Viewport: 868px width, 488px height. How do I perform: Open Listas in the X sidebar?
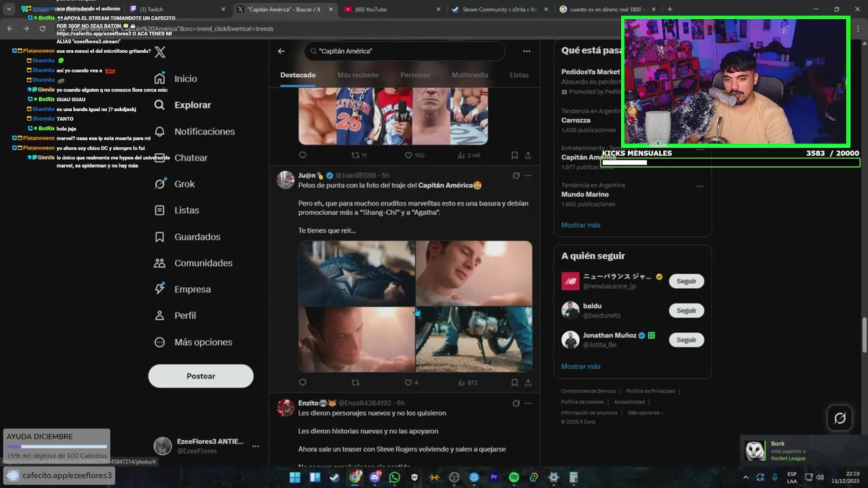click(x=176, y=210)
